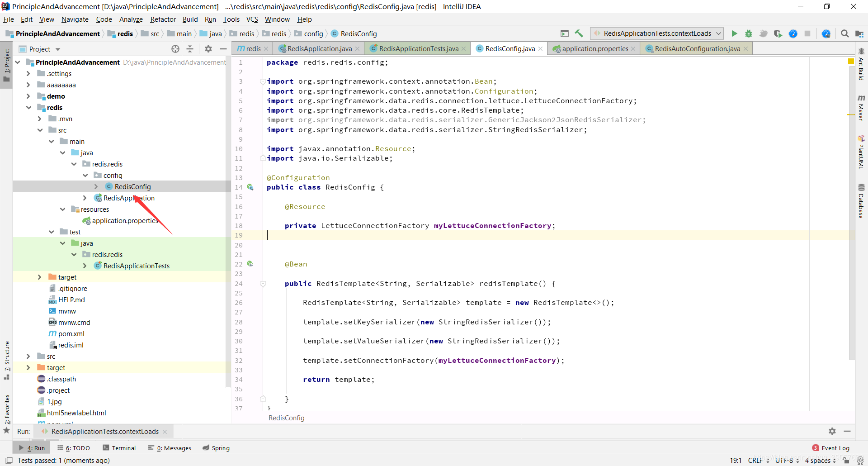Expand the redis target folder below RedisApplicationTests
Viewport: 868px width, 466px height.
pyautogui.click(x=39, y=277)
